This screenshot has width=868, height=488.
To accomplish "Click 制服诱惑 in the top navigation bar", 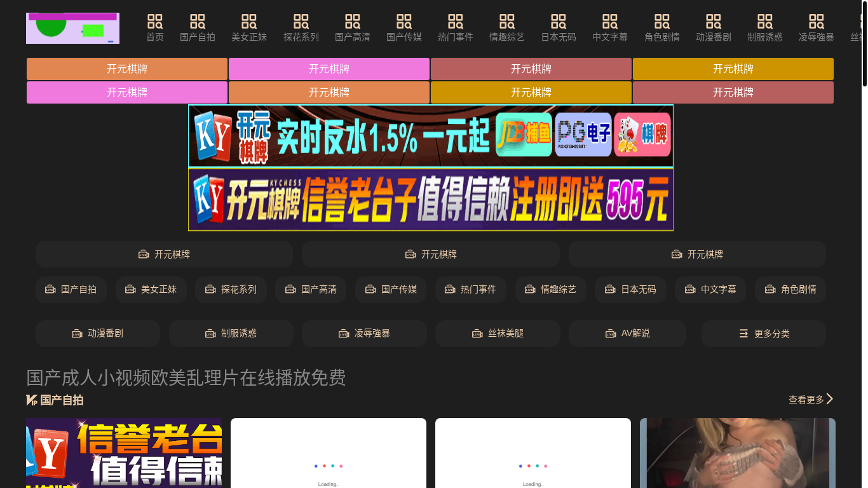I will coord(765,29).
